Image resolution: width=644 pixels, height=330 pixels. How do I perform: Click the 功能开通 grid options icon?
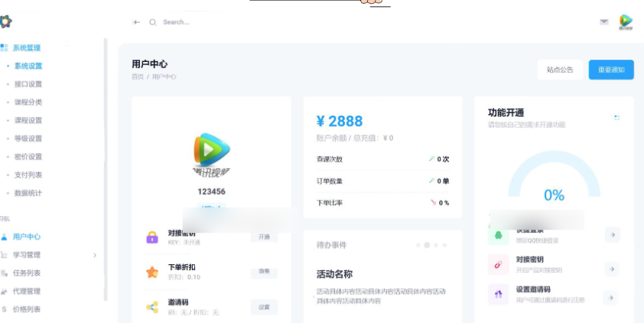coord(616,118)
